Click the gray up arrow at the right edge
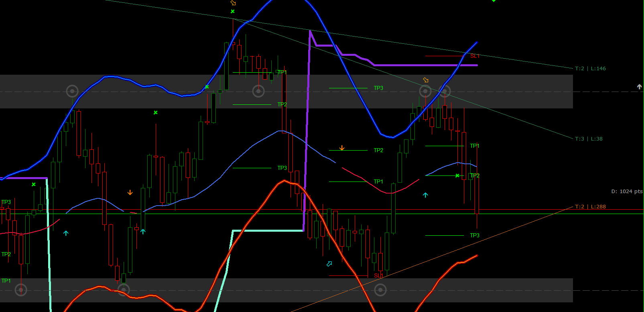 639,86
